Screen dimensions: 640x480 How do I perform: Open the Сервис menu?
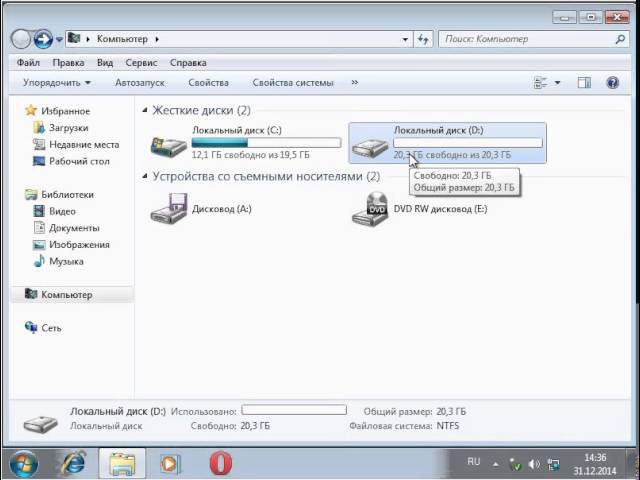(141, 63)
